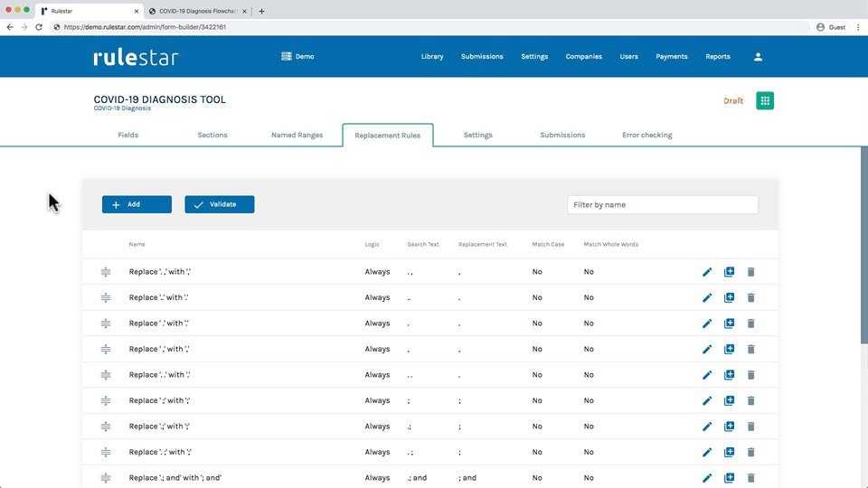Edit the "Replace '.;' with ';'" rule
The height and width of the screenshot is (488, 868).
click(707, 426)
